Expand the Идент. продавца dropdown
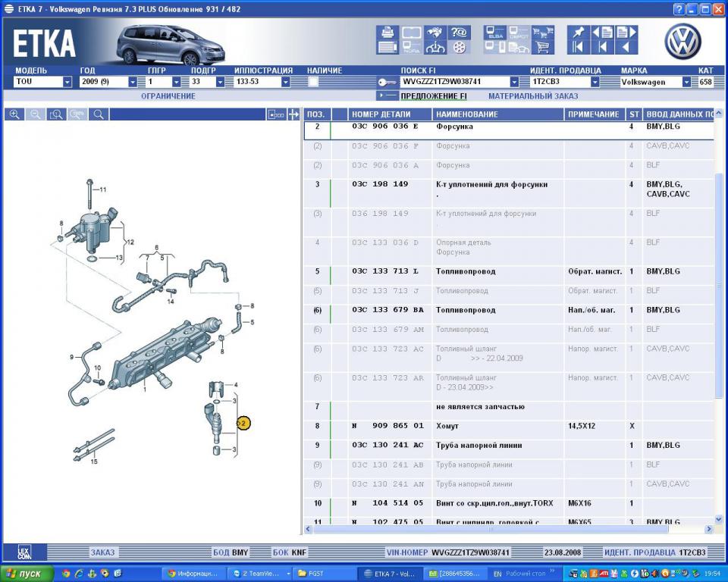The width and height of the screenshot is (728, 582). click(595, 82)
